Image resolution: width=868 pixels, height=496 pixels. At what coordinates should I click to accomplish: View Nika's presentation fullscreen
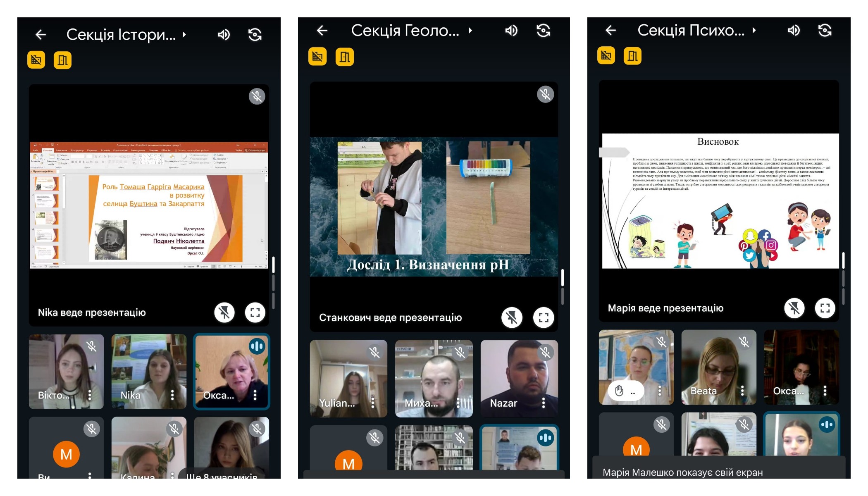click(255, 312)
